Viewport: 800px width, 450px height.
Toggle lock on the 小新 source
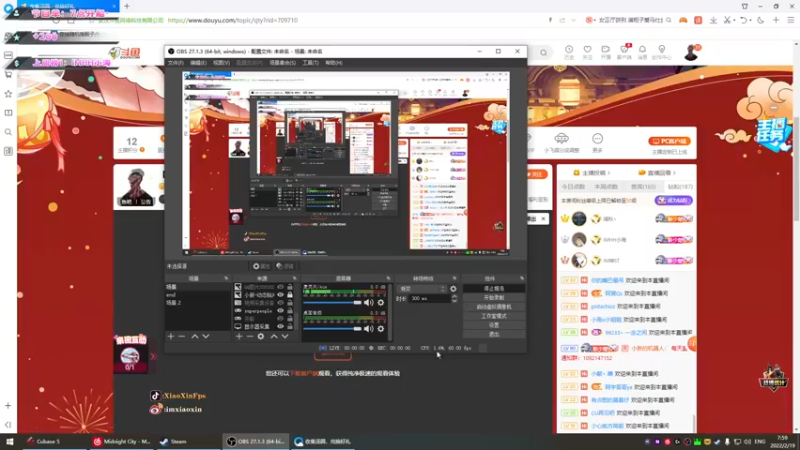click(290, 294)
